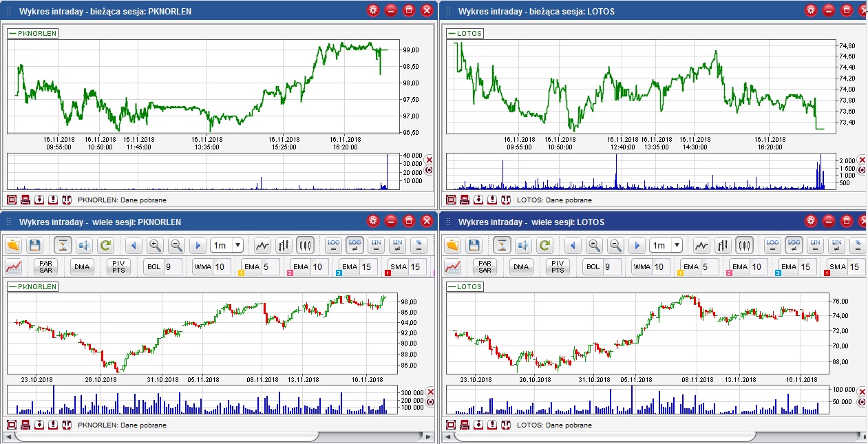Screen dimensions: 868x444
Task: Enable PAR SAR indicator on PKNORLEN chart
Action: (46, 267)
